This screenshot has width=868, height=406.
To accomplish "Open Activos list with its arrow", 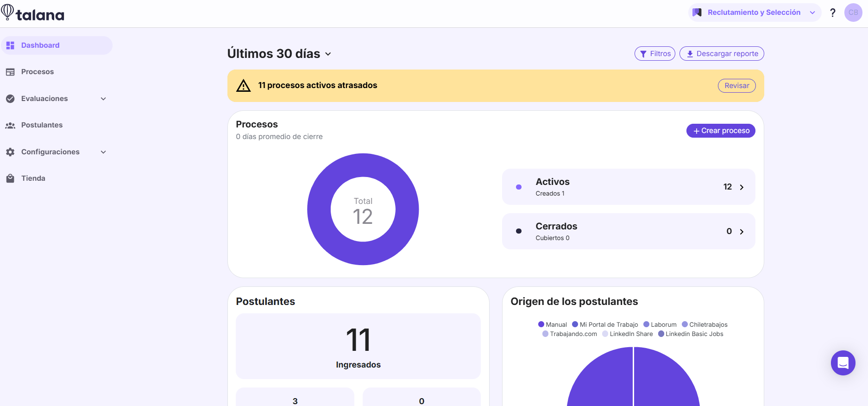I will (742, 187).
